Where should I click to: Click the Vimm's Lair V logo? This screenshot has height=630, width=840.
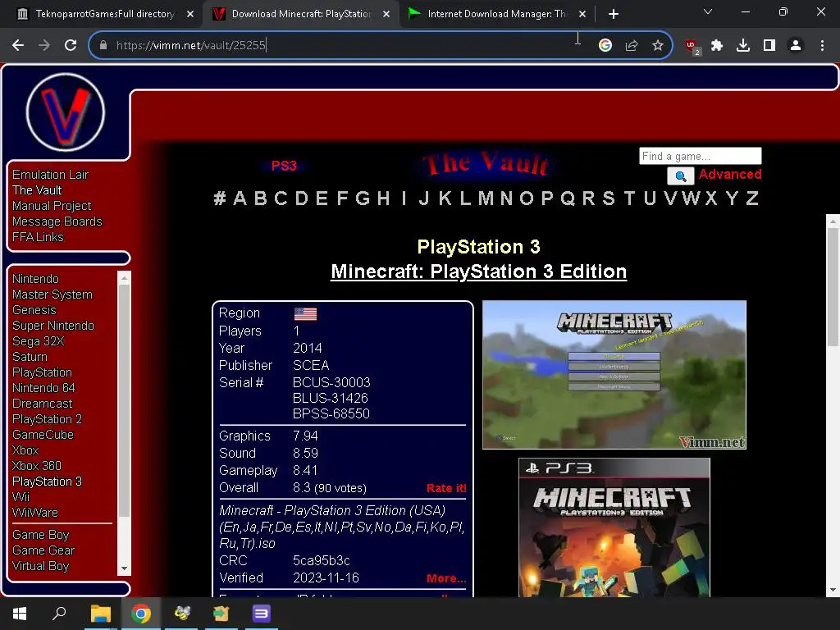tap(66, 112)
